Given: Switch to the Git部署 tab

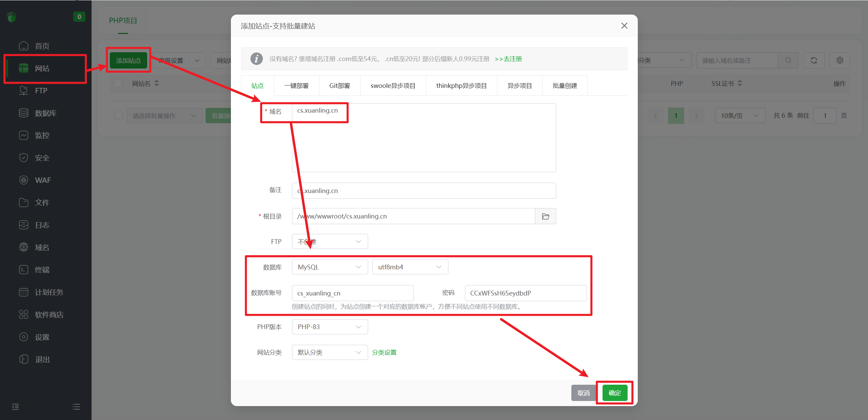Looking at the screenshot, I should (339, 85).
